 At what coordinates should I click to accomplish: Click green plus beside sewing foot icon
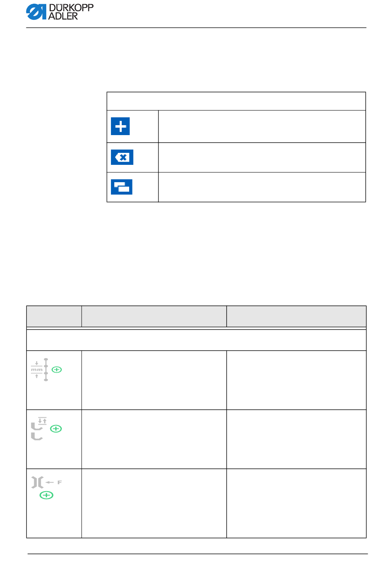[56, 429]
